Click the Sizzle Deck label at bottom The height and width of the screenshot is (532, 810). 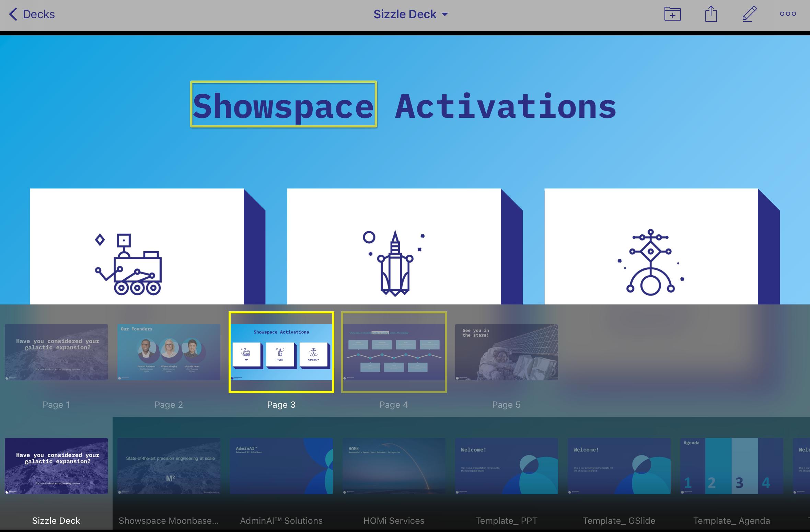(x=56, y=521)
